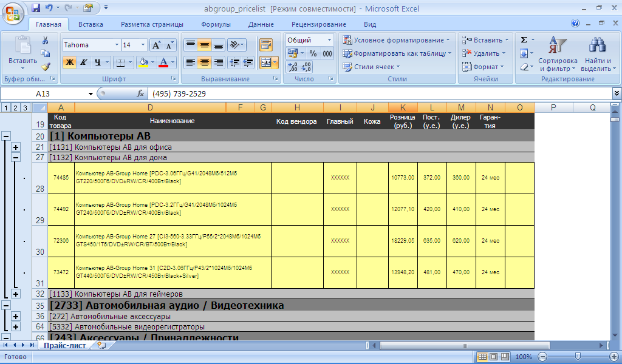This screenshot has width=622, height=364.
Task: Open the Рецензирование tab
Action: [x=318, y=24]
